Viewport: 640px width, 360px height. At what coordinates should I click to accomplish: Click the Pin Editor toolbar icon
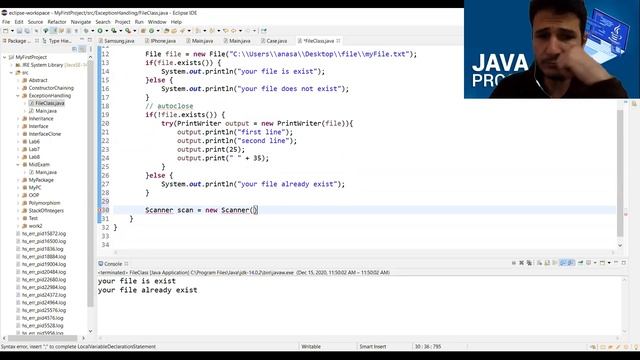tap(263, 31)
